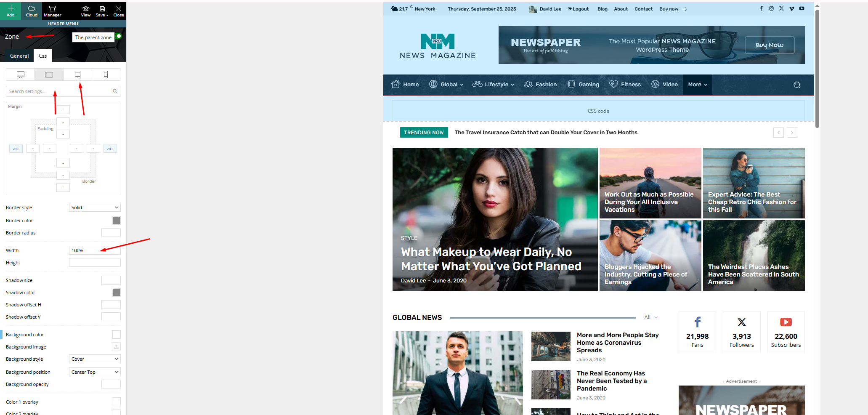The height and width of the screenshot is (415, 868).
Task: Switch to the Css tab
Action: 43,56
